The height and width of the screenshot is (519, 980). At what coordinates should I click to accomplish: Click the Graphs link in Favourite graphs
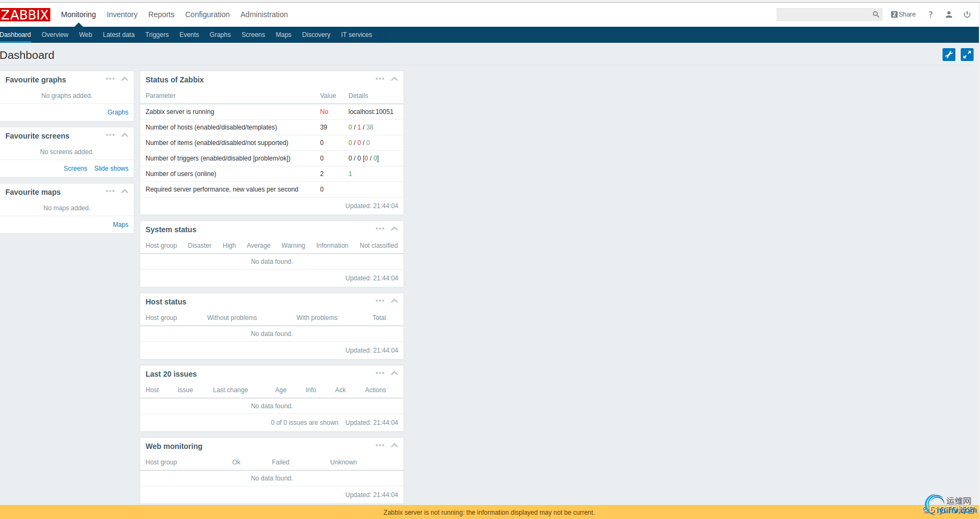click(118, 112)
